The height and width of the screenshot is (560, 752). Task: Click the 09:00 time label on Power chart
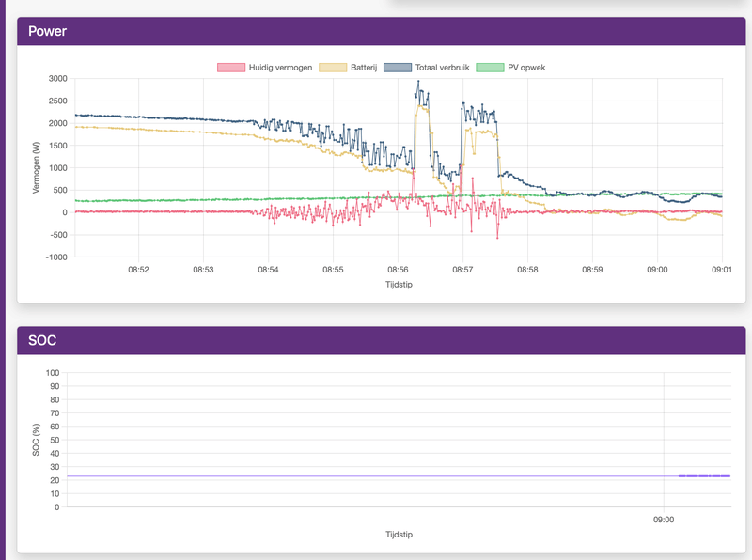[657, 270]
